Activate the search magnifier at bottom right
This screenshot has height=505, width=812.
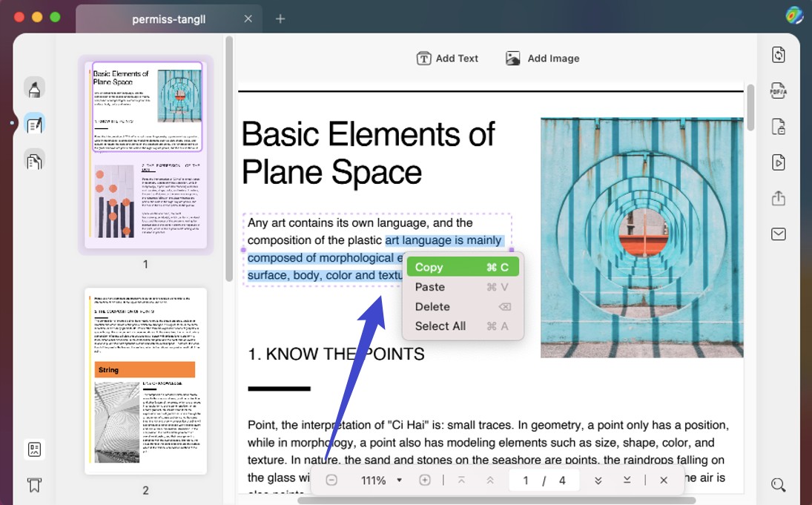pyautogui.click(x=778, y=484)
